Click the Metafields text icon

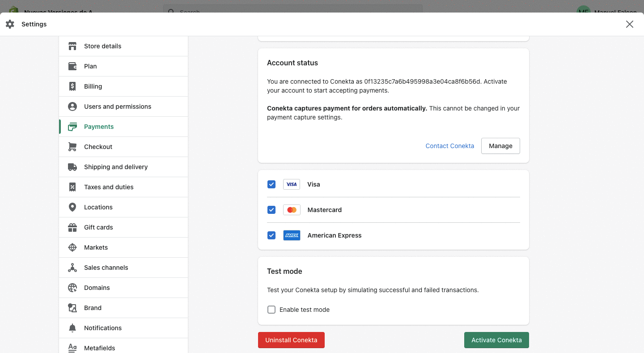point(72,348)
